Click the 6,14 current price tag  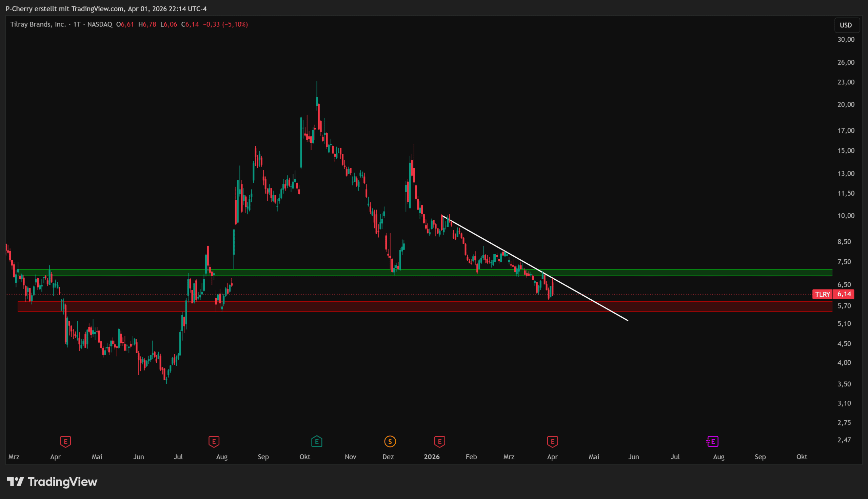click(844, 294)
